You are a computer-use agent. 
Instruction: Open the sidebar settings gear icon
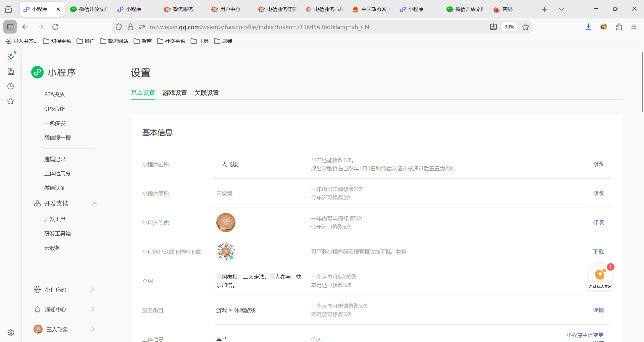tap(11, 333)
